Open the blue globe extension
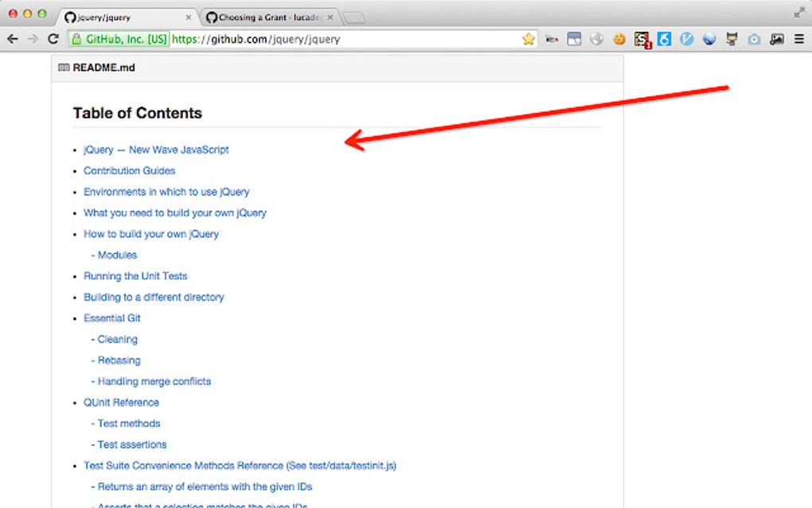Image resolution: width=812 pixels, height=508 pixels. pos(709,38)
